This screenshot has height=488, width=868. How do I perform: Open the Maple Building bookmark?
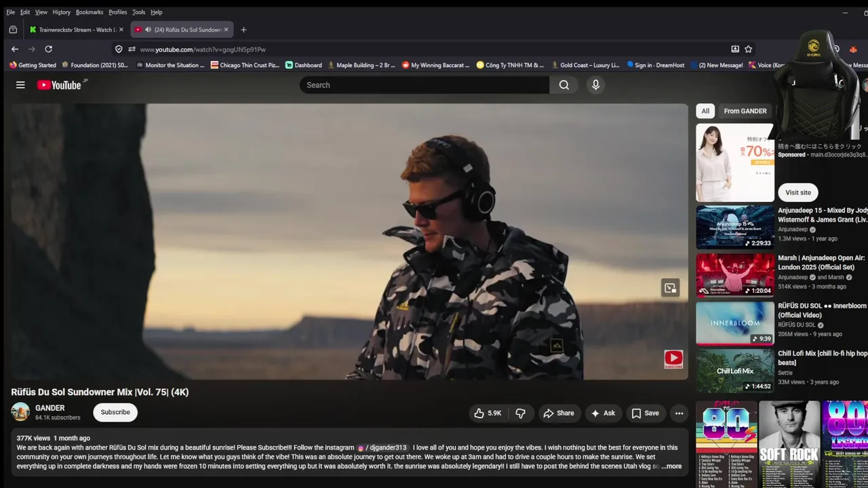coord(361,65)
